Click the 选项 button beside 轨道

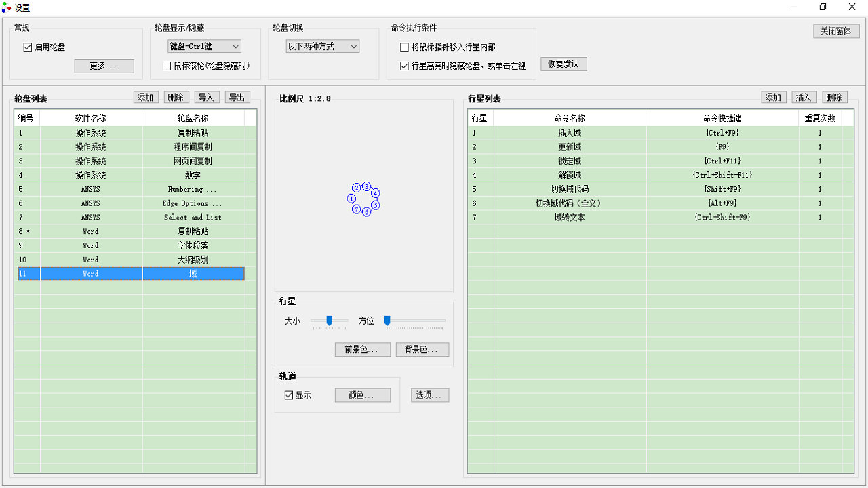429,394
